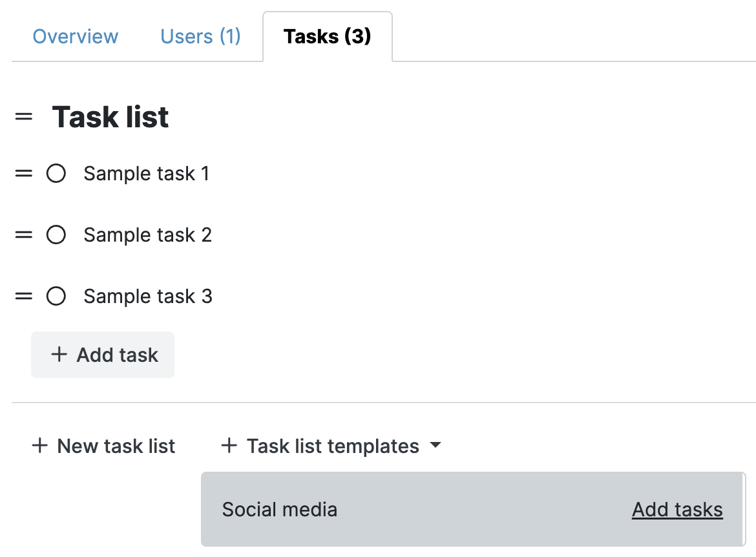Click the drag handle for Sample task 2
This screenshot has height=557, width=756.
tap(24, 235)
